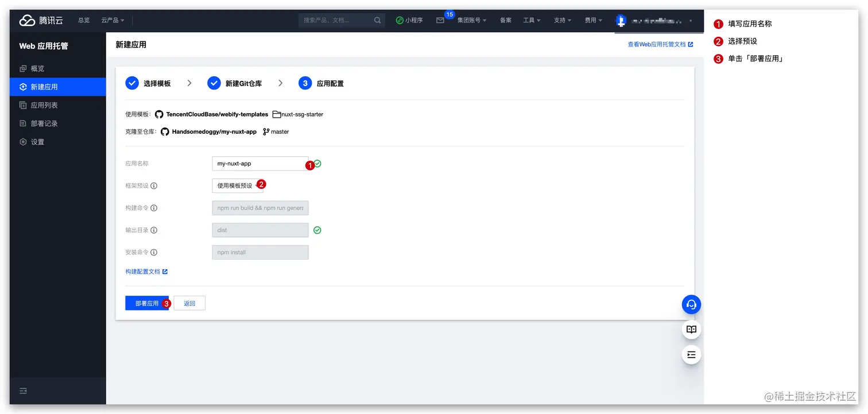Screen dimensions: 868x414
Task: Click the 构建命令 input field
Action: 260,208
